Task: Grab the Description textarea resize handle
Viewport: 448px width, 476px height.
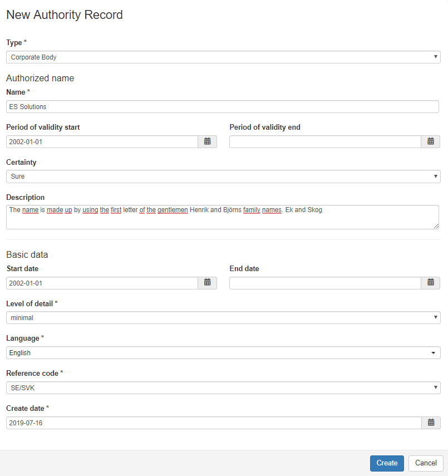Action: coord(436,226)
